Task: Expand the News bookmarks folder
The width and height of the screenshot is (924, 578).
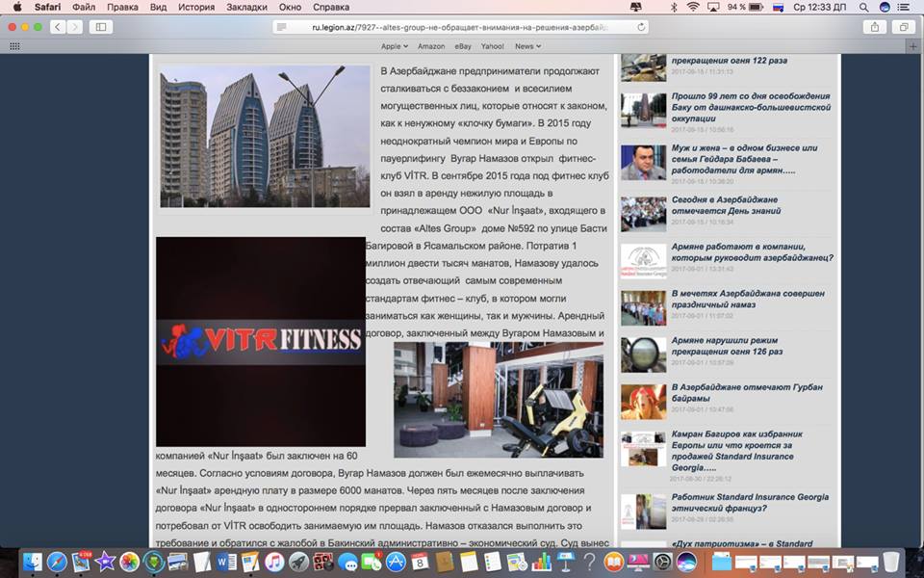Action: click(x=527, y=46)
